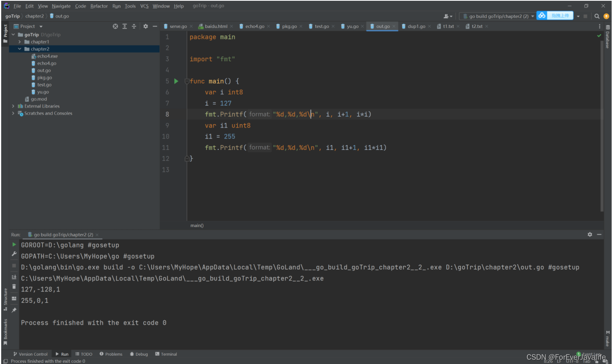The image size is (612, 364).
Task: Click the Locate/Select Opened File target icon
Action: coord(115,26)
